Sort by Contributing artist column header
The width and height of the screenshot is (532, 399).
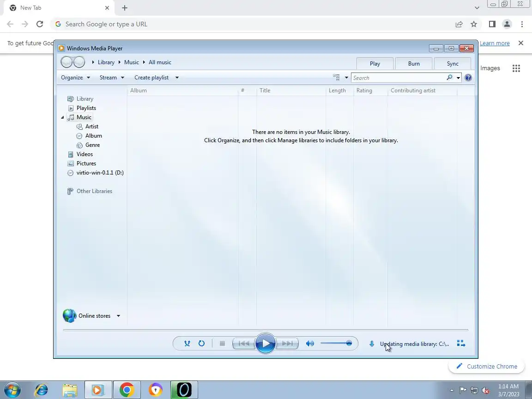pyautogui.click(x=423, y=90)
